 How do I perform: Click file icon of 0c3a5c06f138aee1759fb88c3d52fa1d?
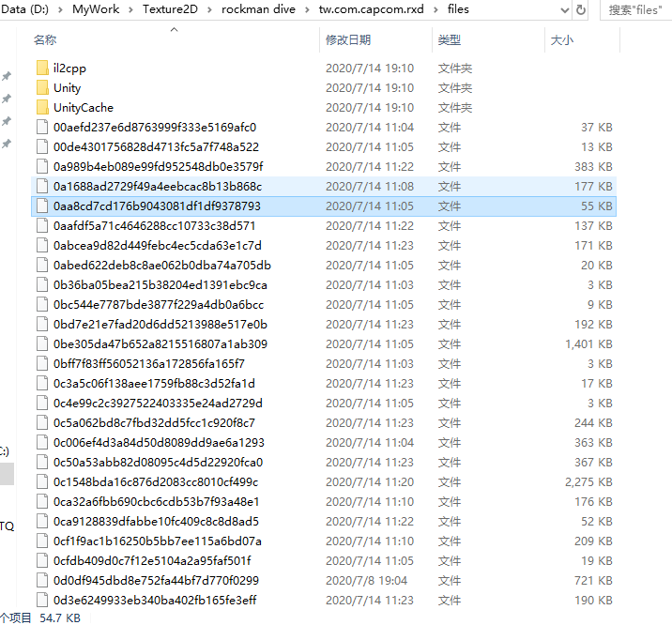pyautogui.click(x=42, y=383)
